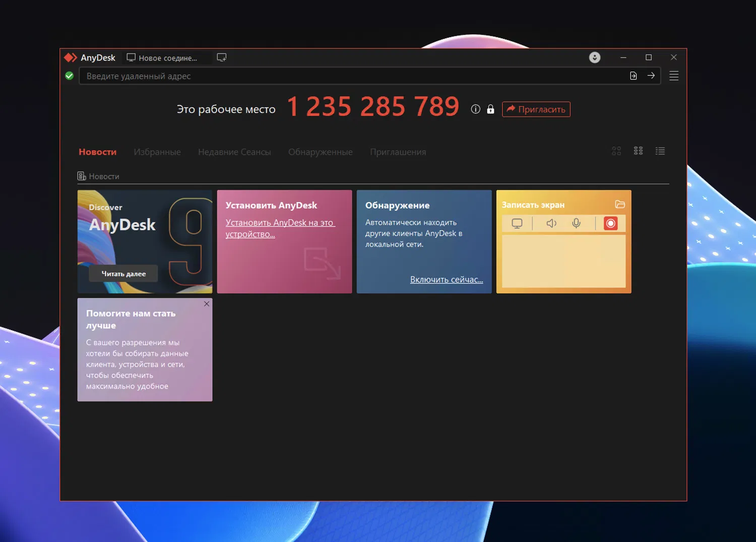756x542 pixels.
Task: Open the Discover AnyDesk 9 news card
Action: tap(145, 242)
